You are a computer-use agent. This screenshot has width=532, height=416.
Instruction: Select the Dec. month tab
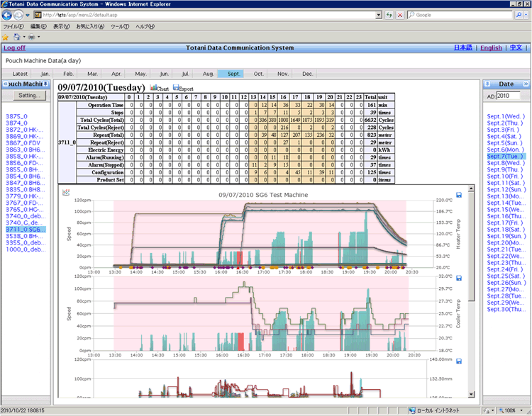(307, 74)
